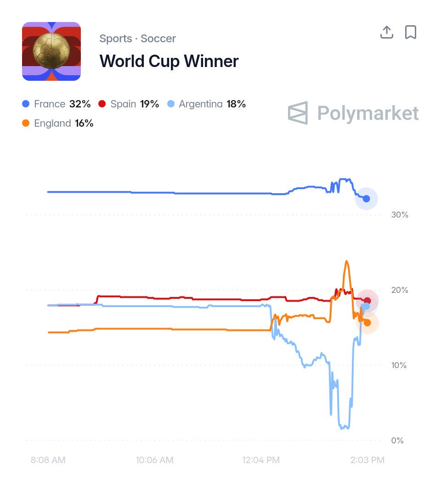The image size is (441, 504).
Task: Bookmark this World Cup Winner market
Action: point(410,32)
